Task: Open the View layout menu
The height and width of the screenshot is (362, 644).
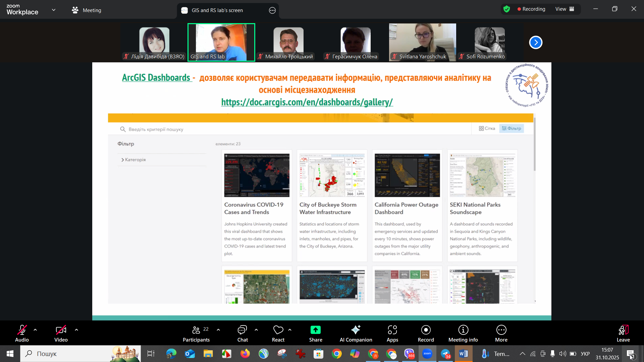Action: [x=565, y=9]
